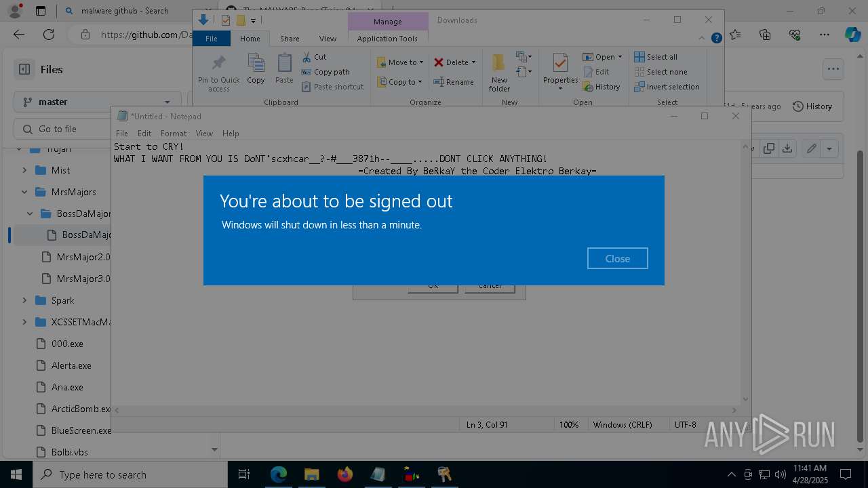The height and width of the screenshot is (488, 868).
Task: Open File tab in Explorer ribbon
Action: pyautogui.click(x=212, y=39)
